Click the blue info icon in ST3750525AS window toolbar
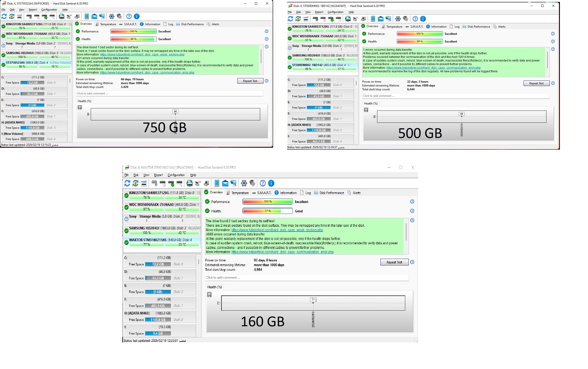 pyautogui.click(x=137, y=16)
